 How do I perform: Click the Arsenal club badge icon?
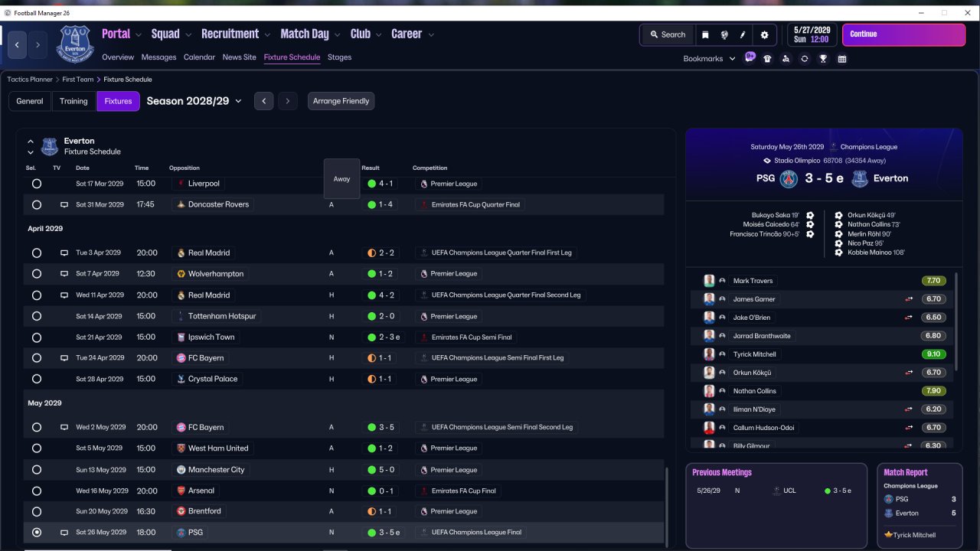click(181, 491)
